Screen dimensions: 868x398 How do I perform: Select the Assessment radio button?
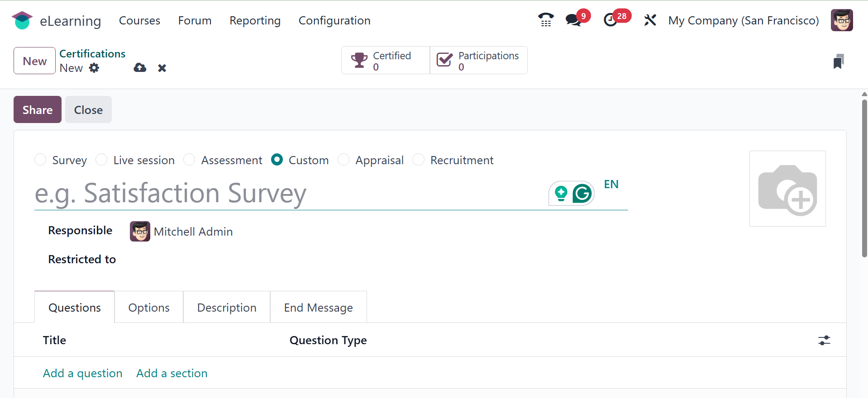(189, 160)
